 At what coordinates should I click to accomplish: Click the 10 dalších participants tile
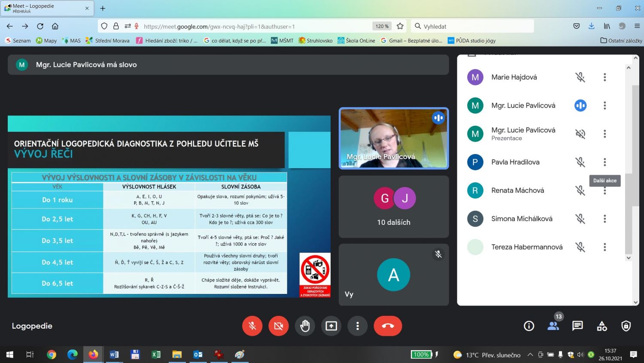click(393, 207)
